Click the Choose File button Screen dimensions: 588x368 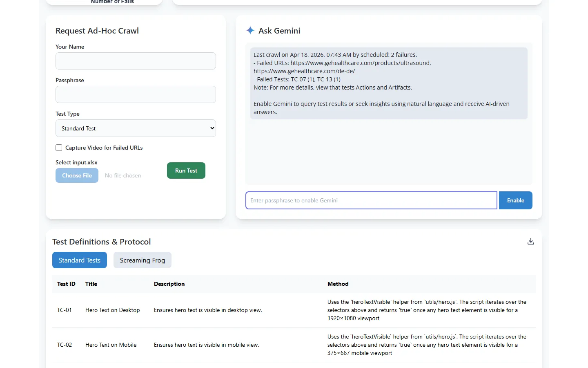[77, 175]
